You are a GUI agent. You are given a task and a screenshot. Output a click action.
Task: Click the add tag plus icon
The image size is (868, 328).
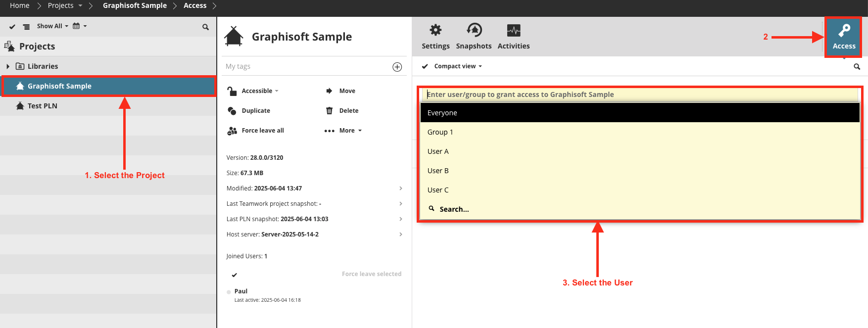[397, 67]
